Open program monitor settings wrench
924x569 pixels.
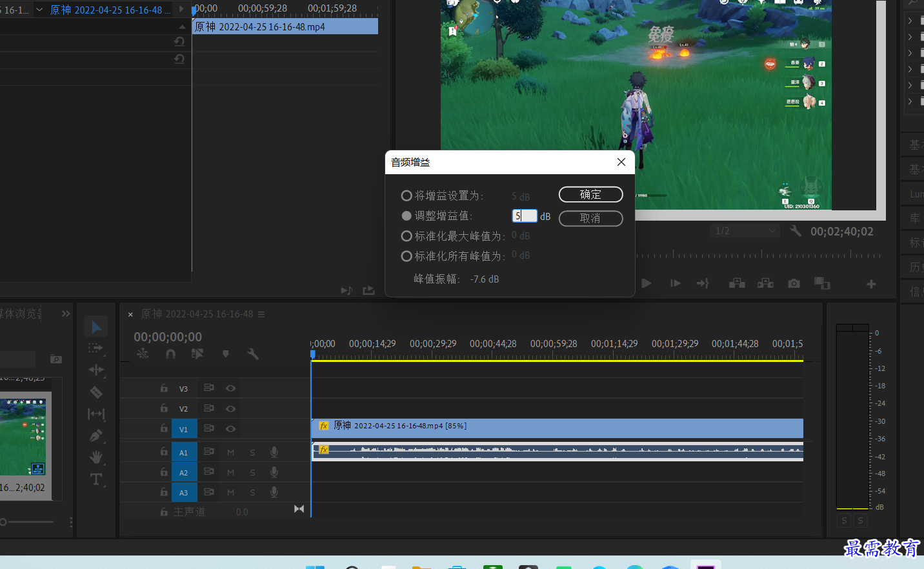tap(796, 231)
